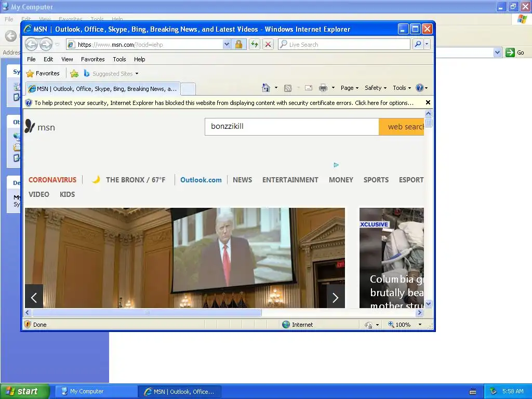The image size is (532, 399).
Task: Click the Internet zone globe icon
Action: click(286, 324)
